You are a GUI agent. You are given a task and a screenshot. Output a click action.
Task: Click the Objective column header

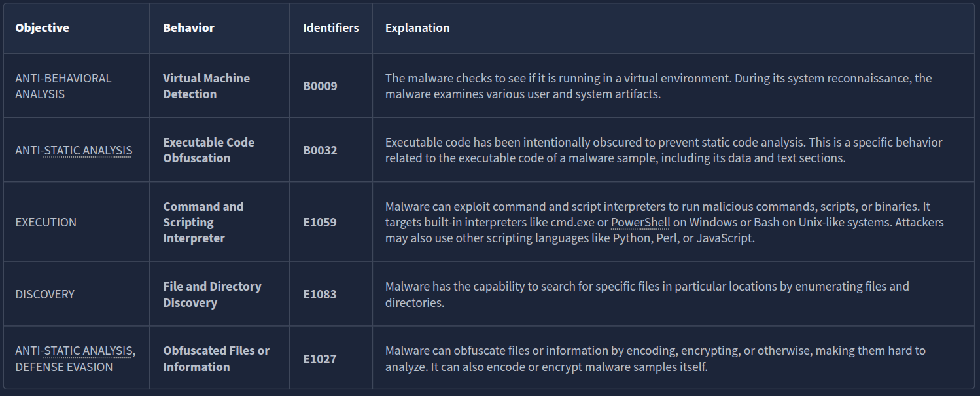coord(43,28)
